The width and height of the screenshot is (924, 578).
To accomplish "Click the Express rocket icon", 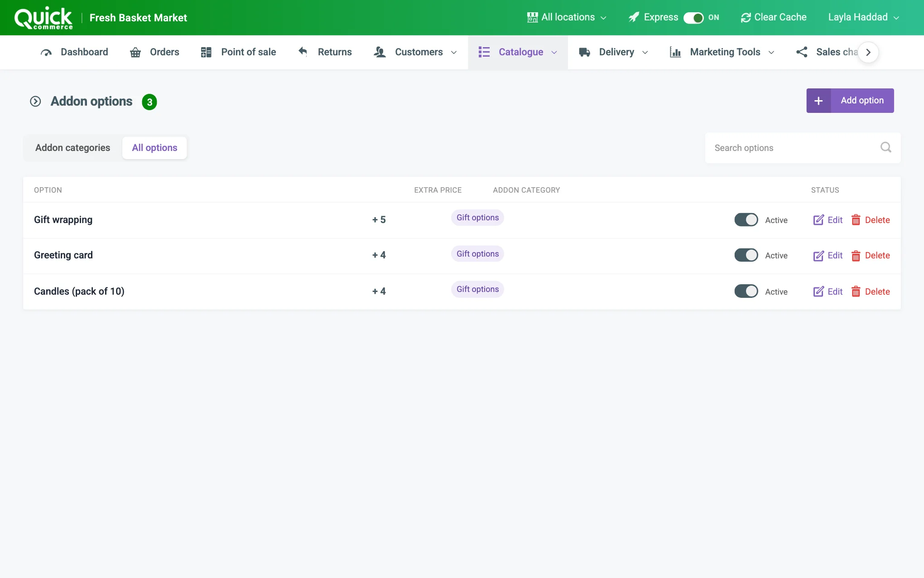I will click(x=634, y=17).
